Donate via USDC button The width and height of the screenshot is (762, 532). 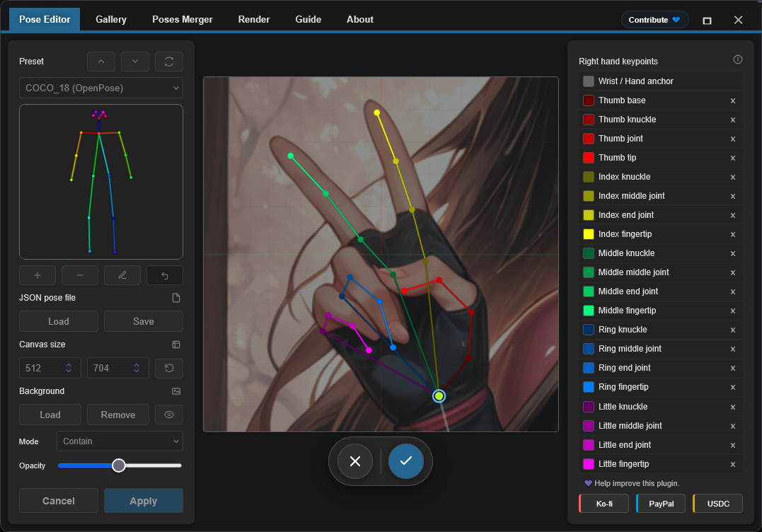717,504
